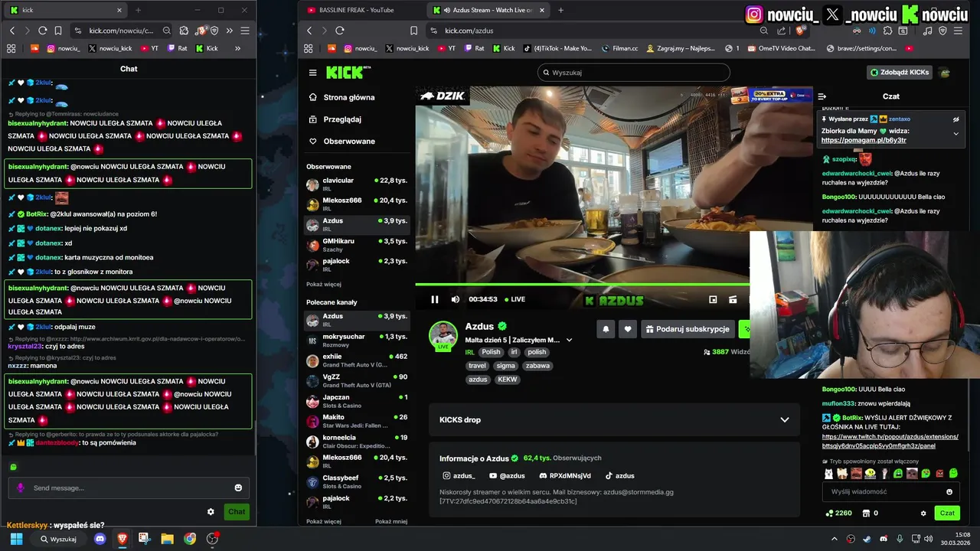Click Send message field in left chat
The image size is (980, 551).
(x=129, y=487)
